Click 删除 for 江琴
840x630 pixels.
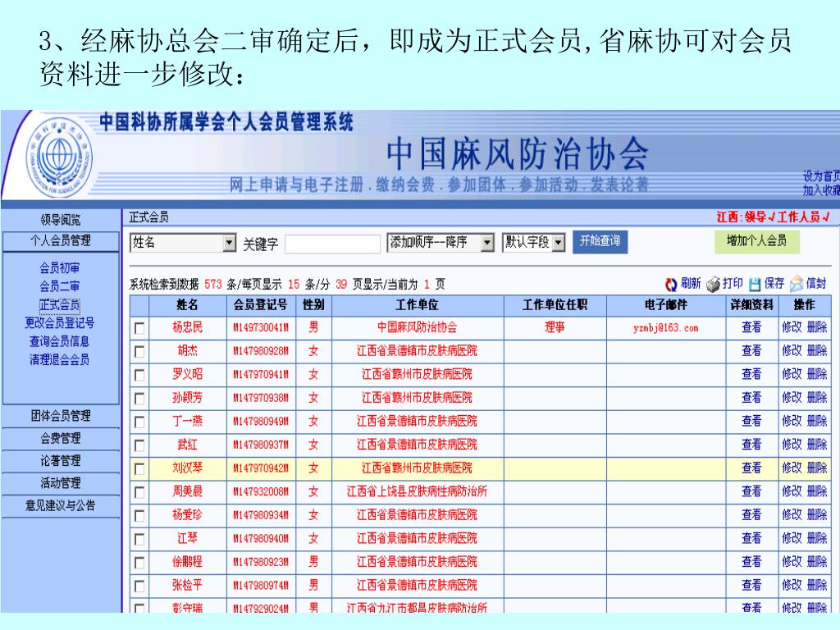817,538
